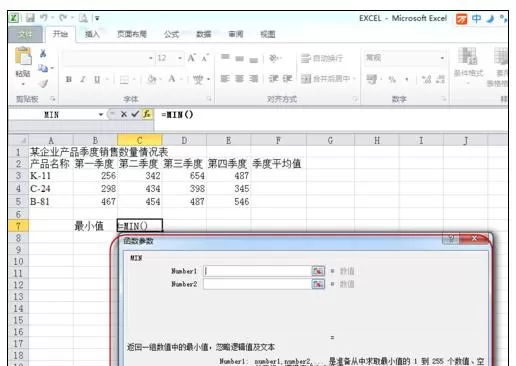The image size is (516, 366).
Task: Open the font name dropdown
Action: pyautogui.click(x=151, y=58)
